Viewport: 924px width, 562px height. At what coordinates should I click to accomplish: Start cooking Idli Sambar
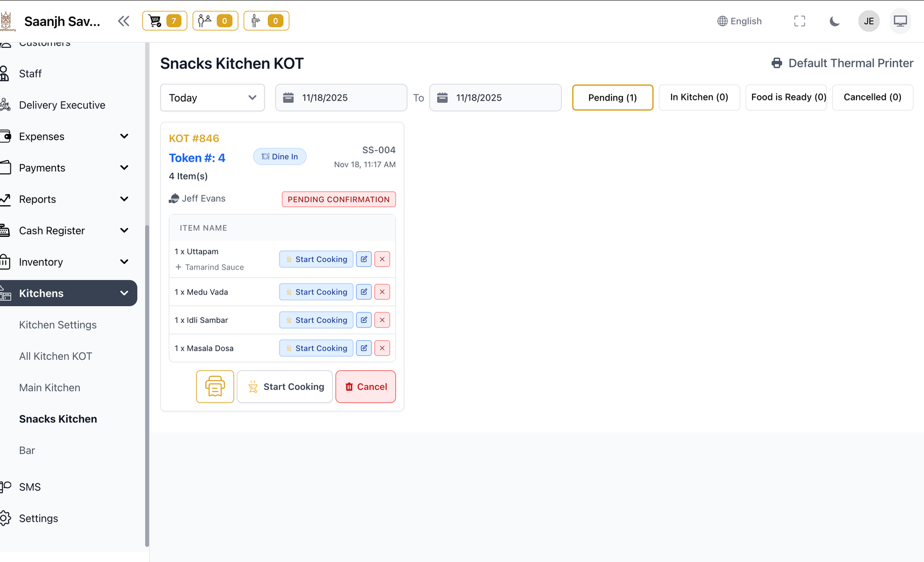316,320
